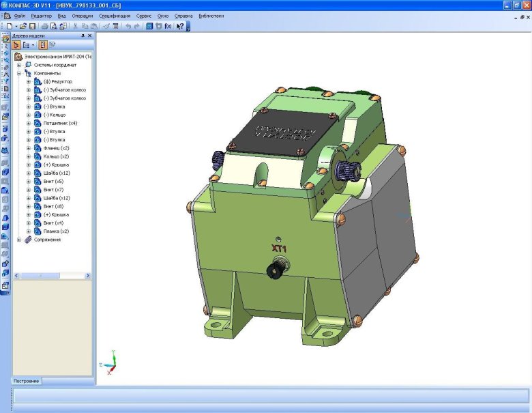Select the (ф) Редуктор component

57,81
